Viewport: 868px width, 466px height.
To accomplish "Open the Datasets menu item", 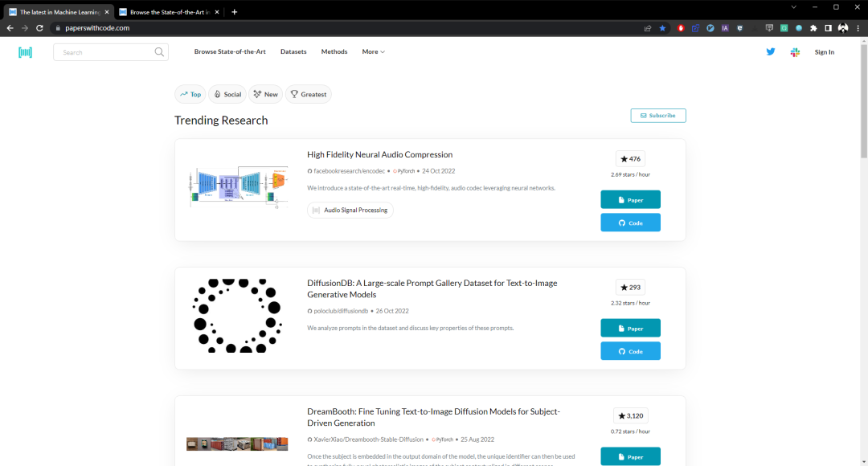I will (x=293, y=51).
